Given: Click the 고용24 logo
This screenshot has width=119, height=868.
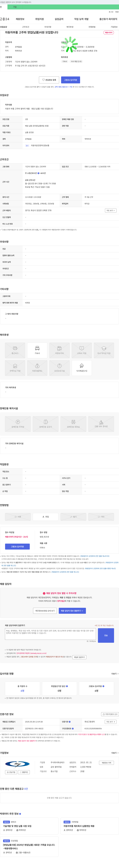Looking at the screenshot, I should 5,19.
